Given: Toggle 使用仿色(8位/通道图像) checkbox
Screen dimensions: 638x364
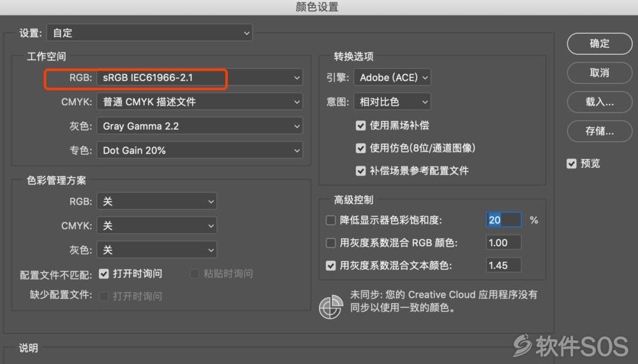Looking at the screenshot, I should coord(360,148).
